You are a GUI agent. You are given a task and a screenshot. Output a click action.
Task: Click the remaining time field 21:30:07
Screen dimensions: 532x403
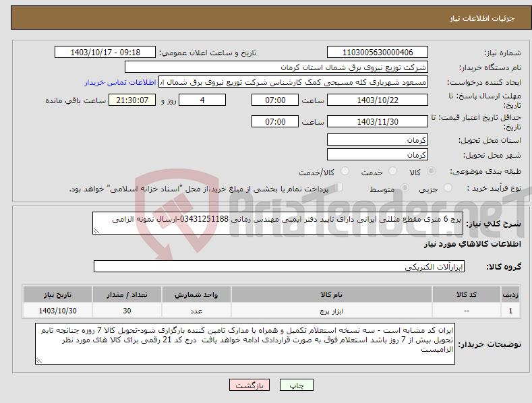click(132, 100)
